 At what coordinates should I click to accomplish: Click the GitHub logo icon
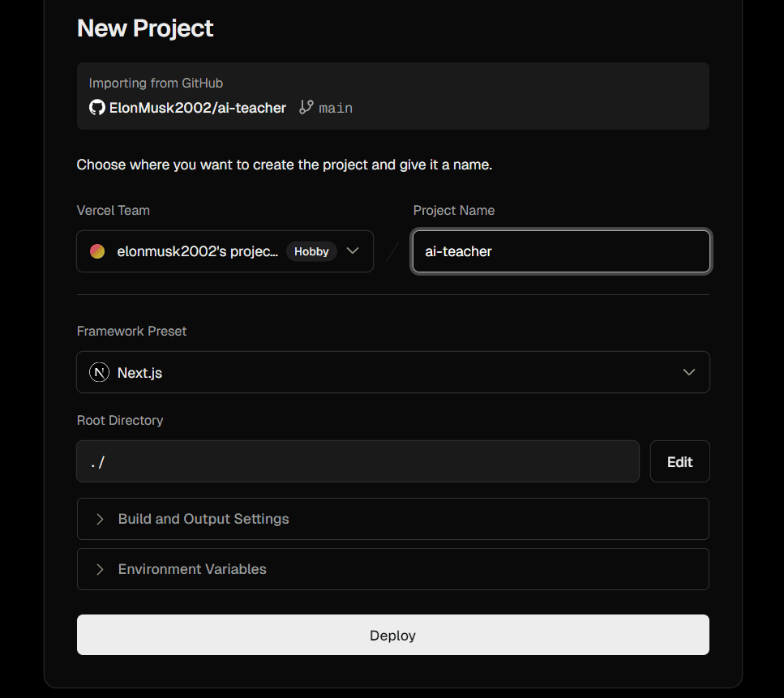coord(97,108)
